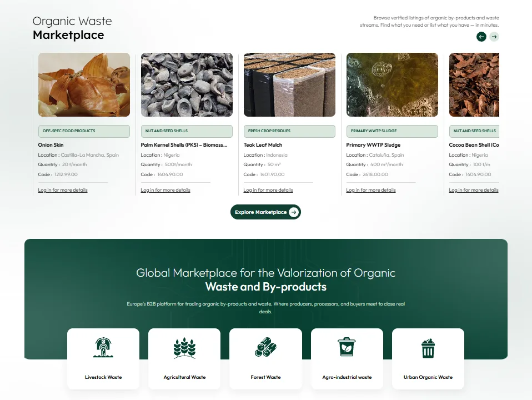Click the Cocoa Bean Shell listing title
The width and height of the screenshot is (532, 400).
[x=474, y=145]
